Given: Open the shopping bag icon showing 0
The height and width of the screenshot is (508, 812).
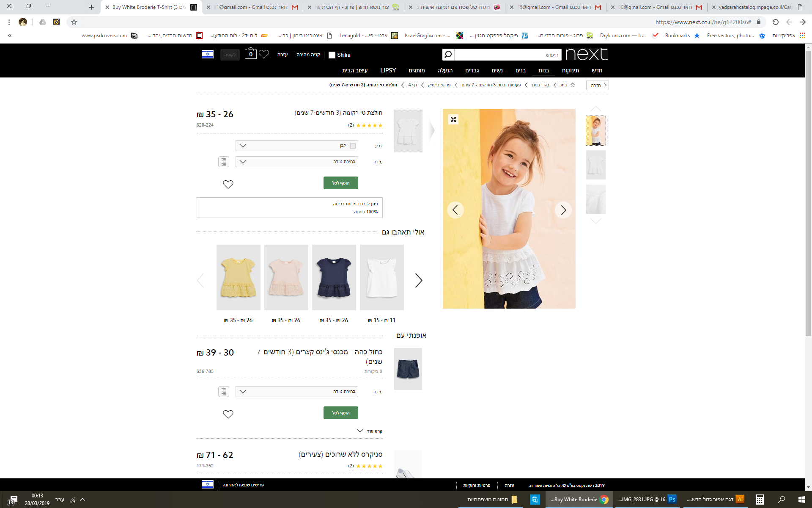Looking at the screenshot, I should (x=251, y=53).
